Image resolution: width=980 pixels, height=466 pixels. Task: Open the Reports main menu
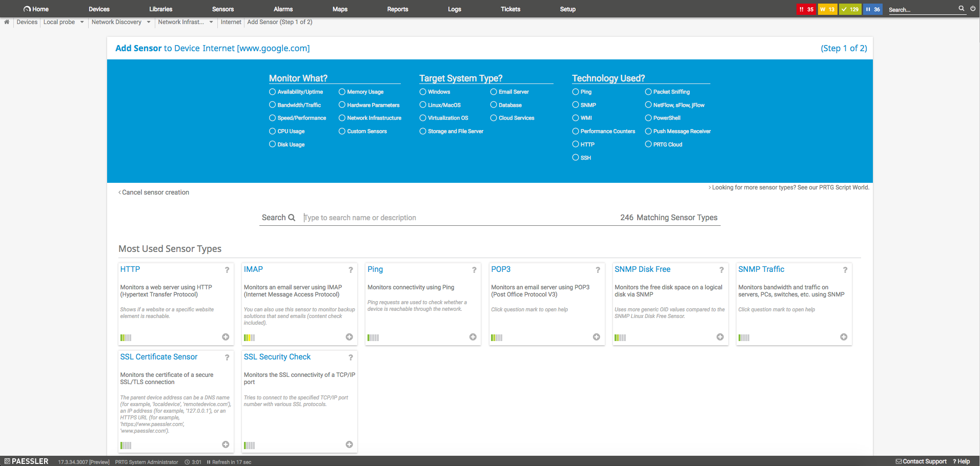398,9
